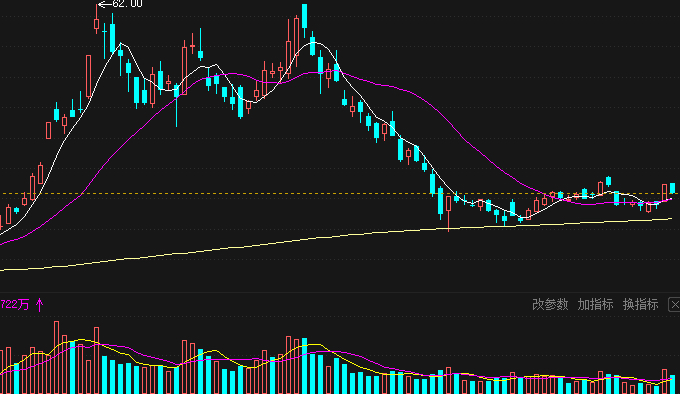Select the tallest red volume bar
The height and width of the screenshot is (394, 680).
(x=56, y=357)
